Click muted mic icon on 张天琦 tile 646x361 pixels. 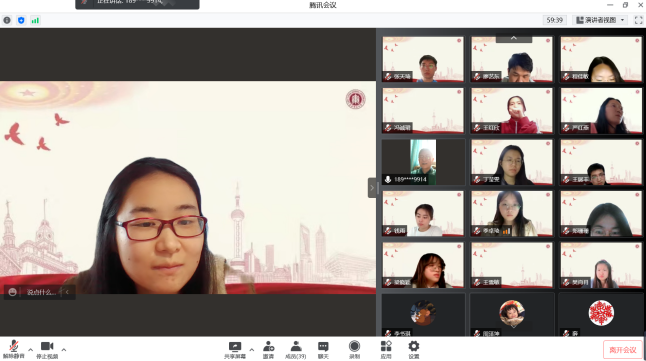(388, 76)
